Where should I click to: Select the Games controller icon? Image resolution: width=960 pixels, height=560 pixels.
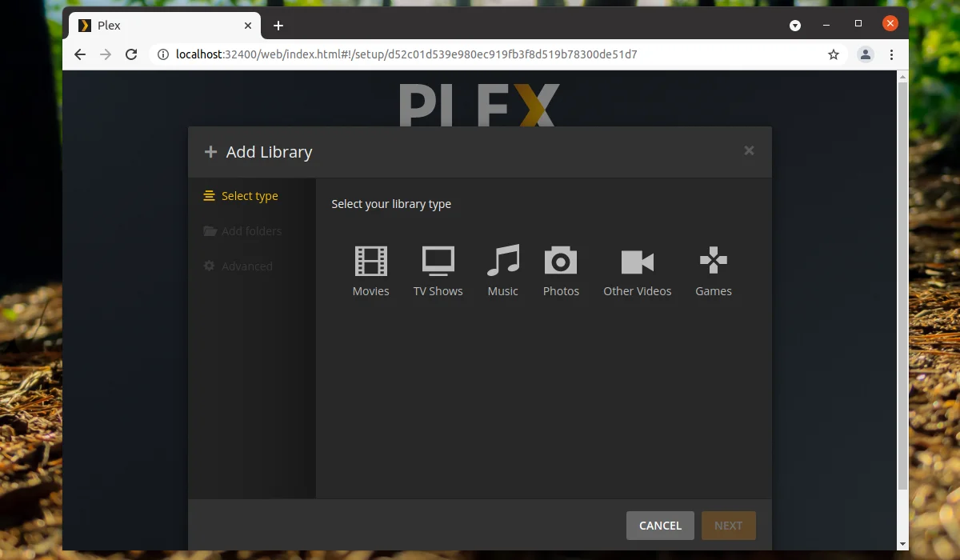click(x=714, y=261)
